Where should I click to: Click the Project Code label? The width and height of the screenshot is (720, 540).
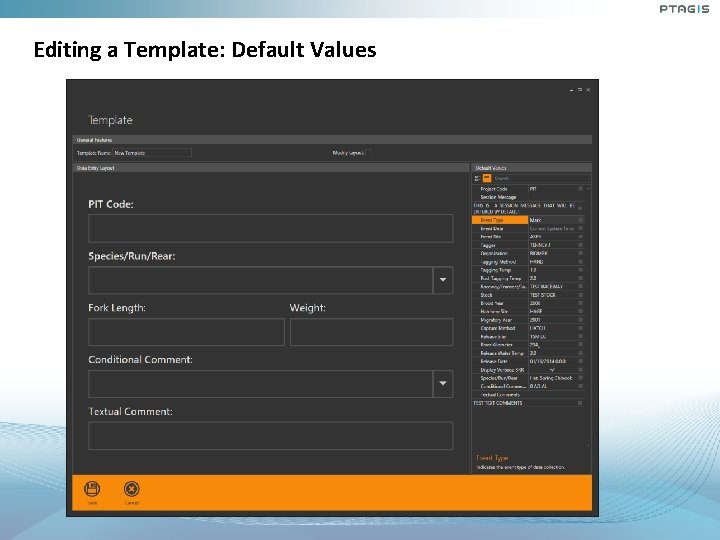494,189
